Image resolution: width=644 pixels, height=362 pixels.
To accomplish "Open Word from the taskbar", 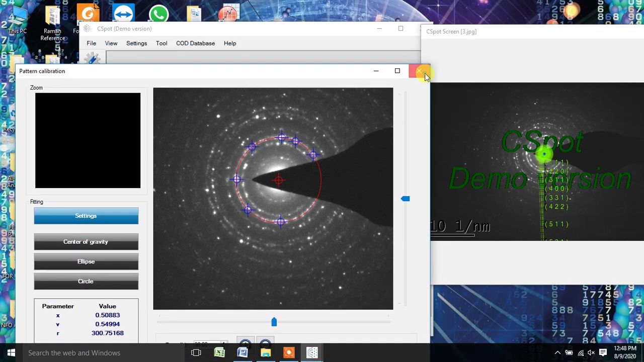I will click(x=243, y=353).
